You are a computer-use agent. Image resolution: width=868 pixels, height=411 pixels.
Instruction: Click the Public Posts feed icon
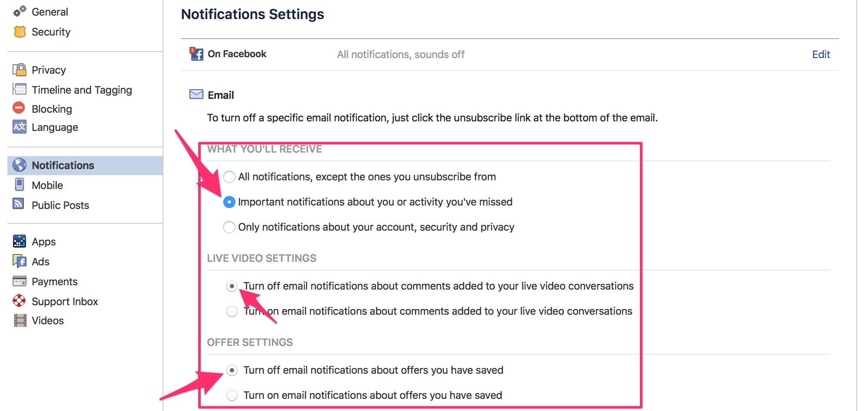(19, 204)
